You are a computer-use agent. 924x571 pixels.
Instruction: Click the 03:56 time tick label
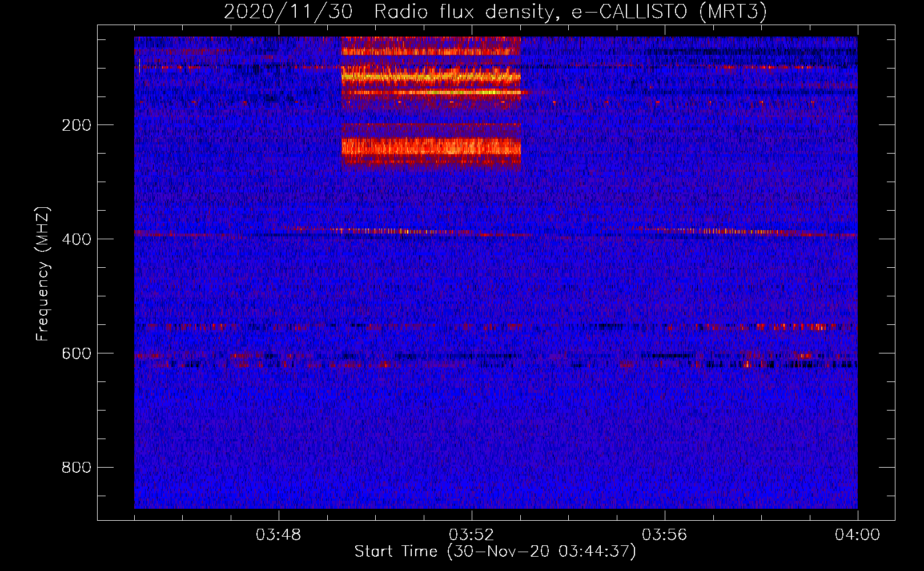[x=665, y=535]
